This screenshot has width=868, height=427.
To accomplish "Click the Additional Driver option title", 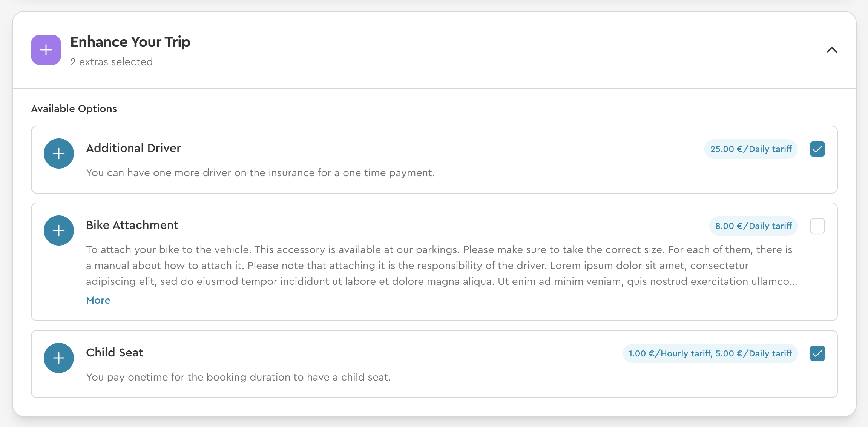I will pos(133,148).
